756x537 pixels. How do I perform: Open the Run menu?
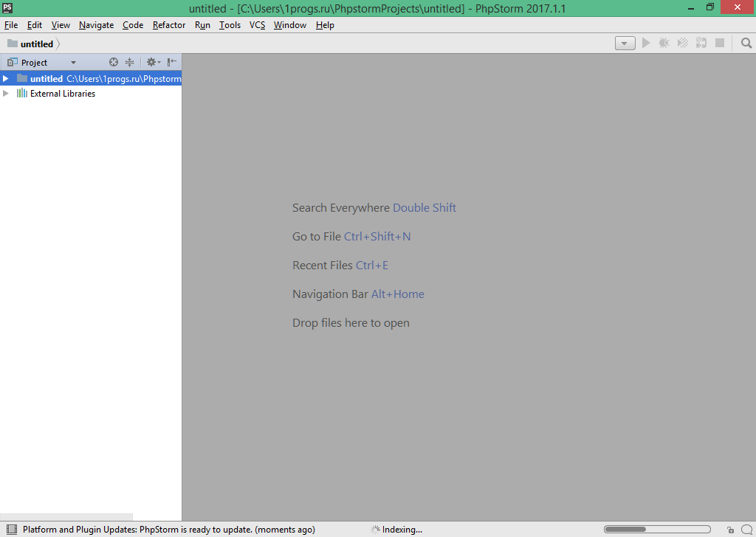pos(202,25)
